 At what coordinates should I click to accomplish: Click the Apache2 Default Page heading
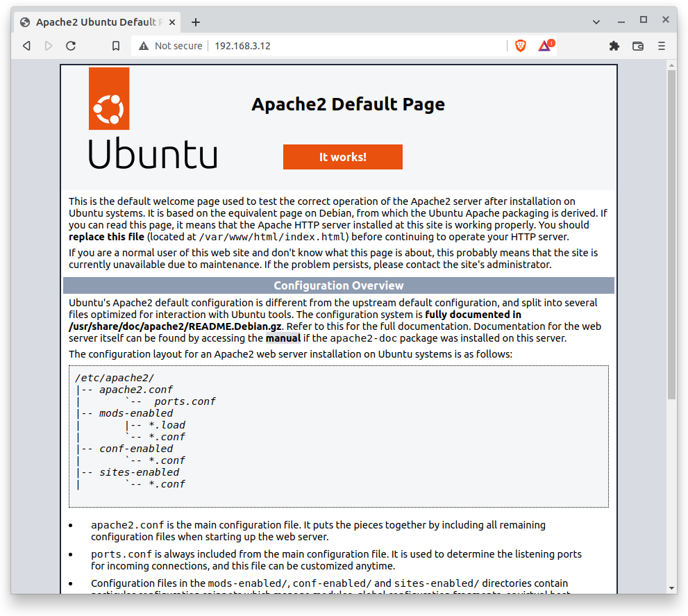pos(348,104)
